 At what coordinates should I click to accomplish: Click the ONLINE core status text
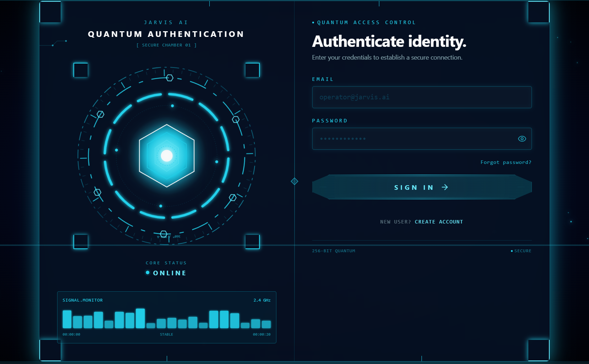170,273
